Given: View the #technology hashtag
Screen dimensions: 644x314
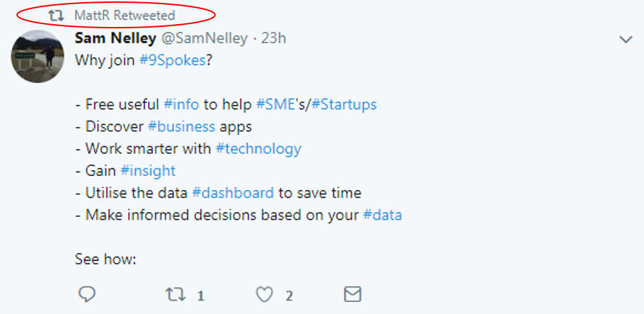Looking at the screenshot, I should pyautogui.click(x=258, y=149).
